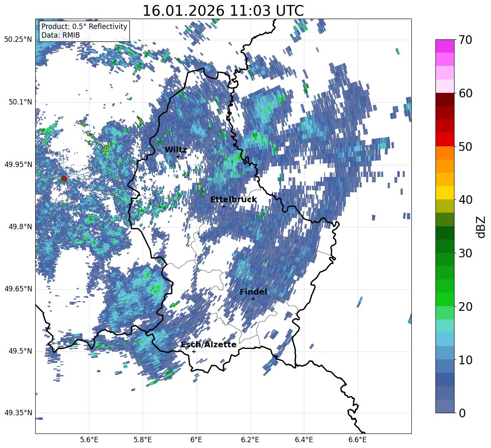Click the 10 dBZ colorbar label
Viewport: 491px width, 448px height.
pos(466,360)
